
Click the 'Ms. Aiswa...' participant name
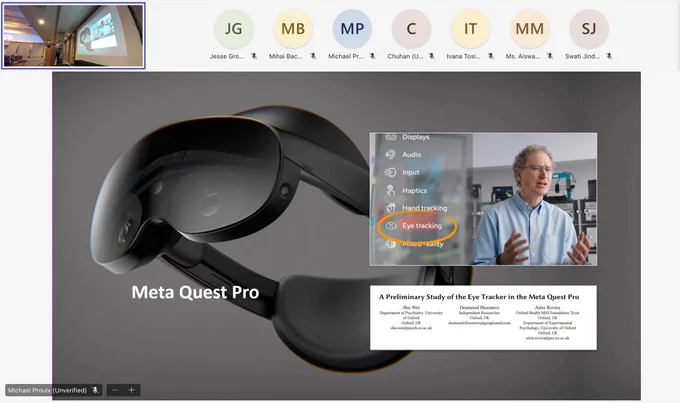[523, 56]
